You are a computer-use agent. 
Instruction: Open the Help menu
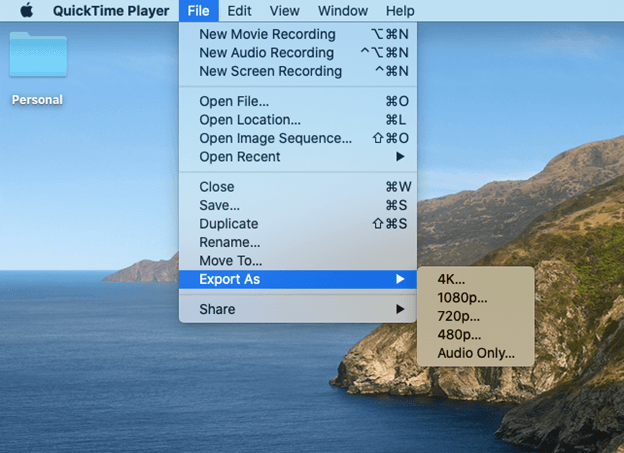pyautogui.click(x=400, y=11)
